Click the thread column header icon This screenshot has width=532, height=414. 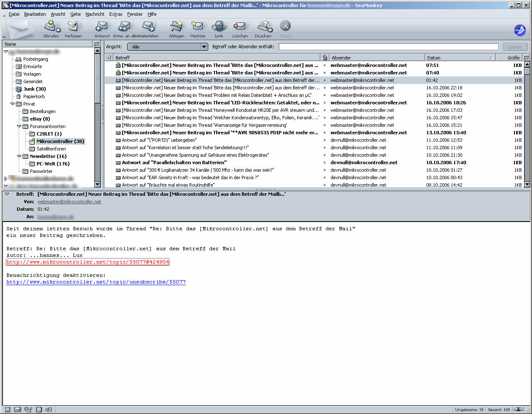click(x=109, y=58)
